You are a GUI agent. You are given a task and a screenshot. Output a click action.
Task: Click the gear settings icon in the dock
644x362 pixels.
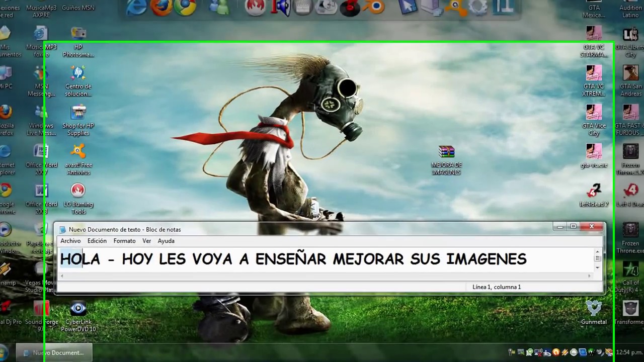(x=477, y=7)
